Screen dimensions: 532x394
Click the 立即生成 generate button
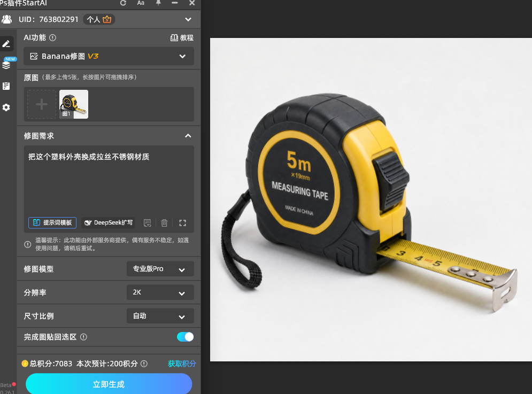point(109,384)
